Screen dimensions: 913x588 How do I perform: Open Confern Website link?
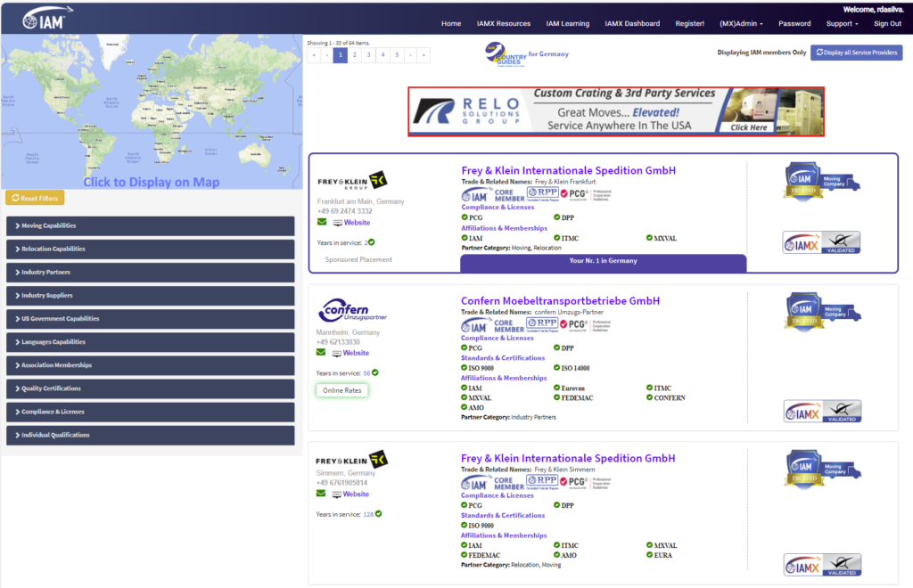click(x=356, y=353)
